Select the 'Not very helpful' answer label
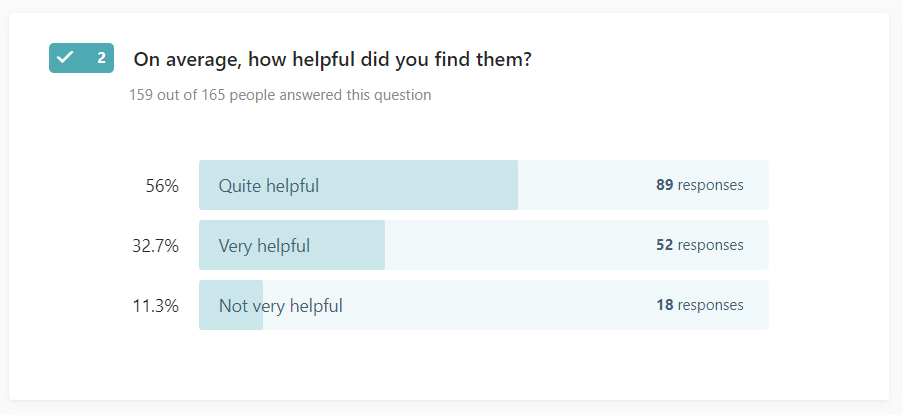This screenshot has height=415, width=903. 280,306
